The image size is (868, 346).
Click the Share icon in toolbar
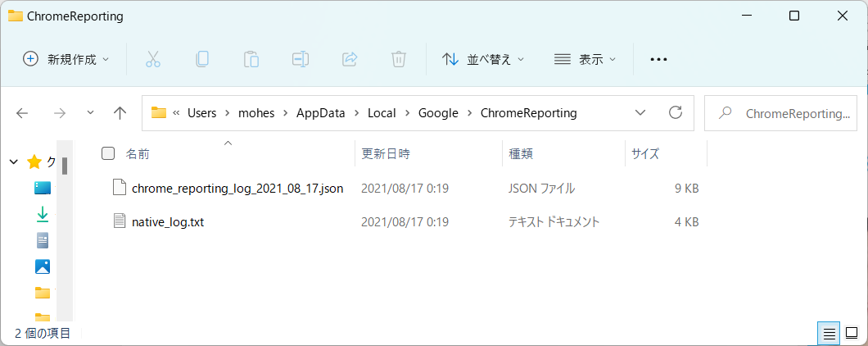click(350, 59)
